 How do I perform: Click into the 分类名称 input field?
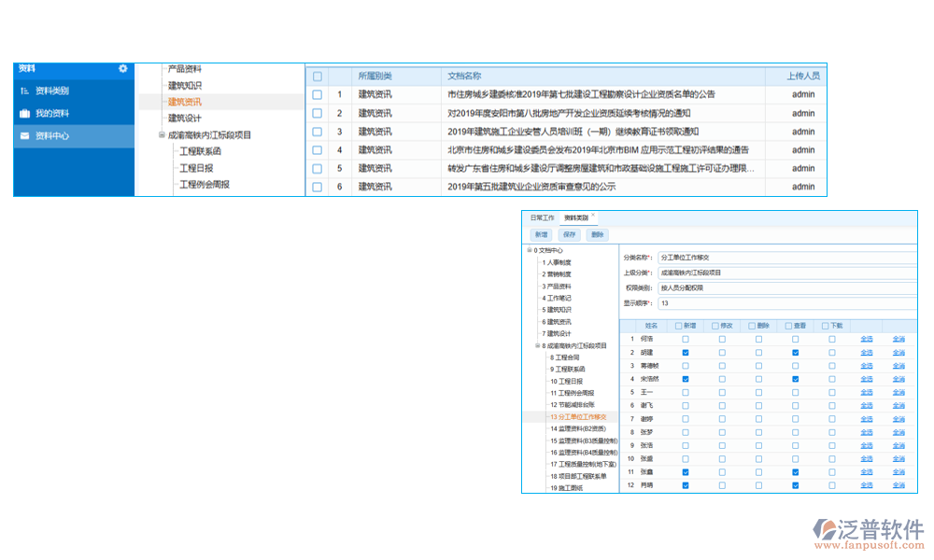[x=785, y=257]
